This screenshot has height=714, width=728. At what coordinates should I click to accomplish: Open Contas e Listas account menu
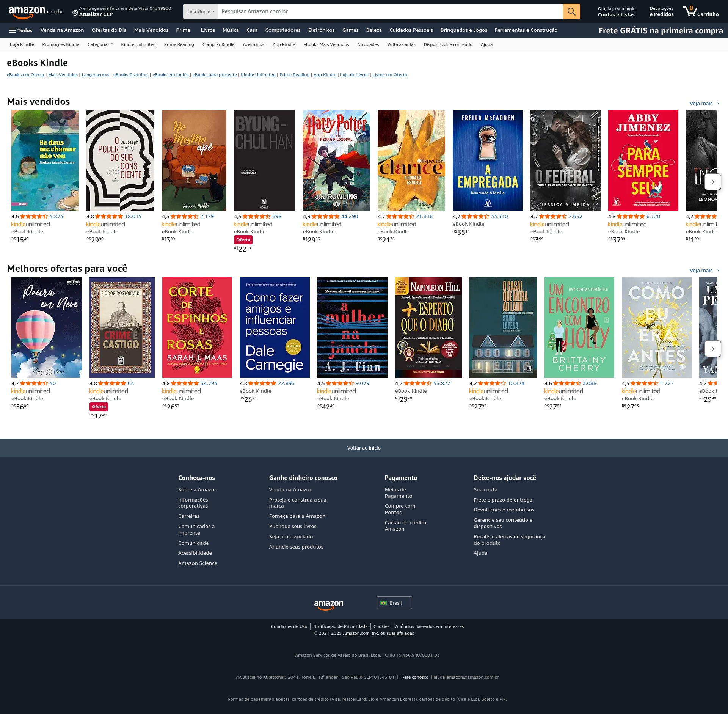click(x=617, y=11)
